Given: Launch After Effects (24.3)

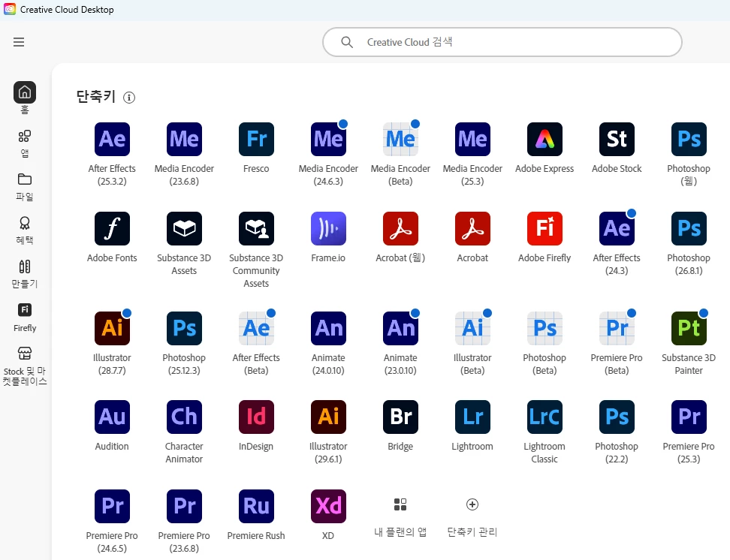Looking at the screenshot, I should [617, 228].
